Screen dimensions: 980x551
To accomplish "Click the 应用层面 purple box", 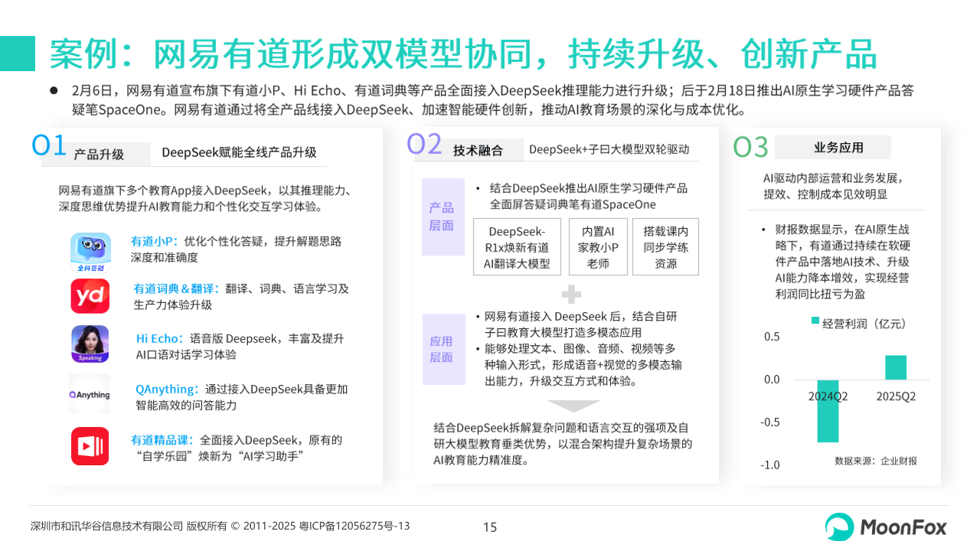I will click(x=443, y=349).
